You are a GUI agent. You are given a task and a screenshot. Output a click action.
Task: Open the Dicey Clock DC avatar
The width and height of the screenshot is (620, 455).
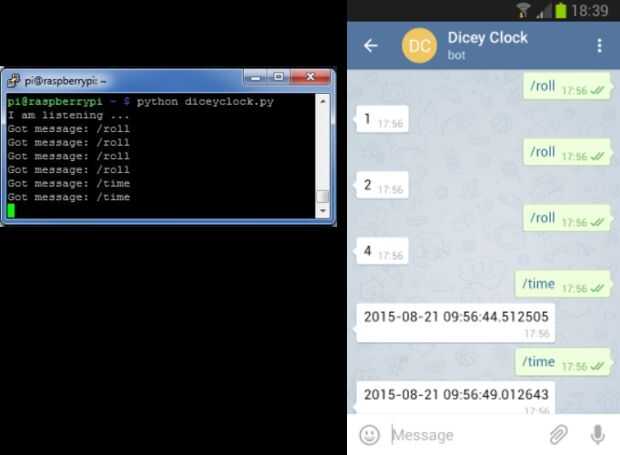(x=420, y=46)
